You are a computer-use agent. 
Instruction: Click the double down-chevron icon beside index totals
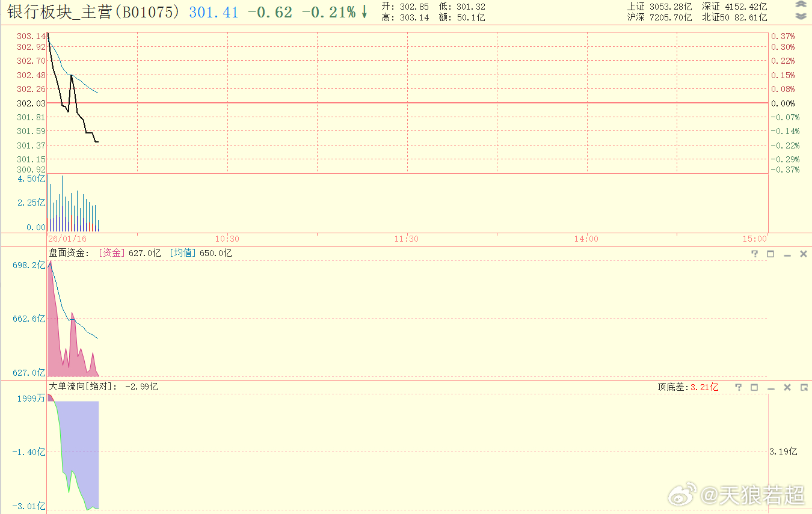(801, 16)
